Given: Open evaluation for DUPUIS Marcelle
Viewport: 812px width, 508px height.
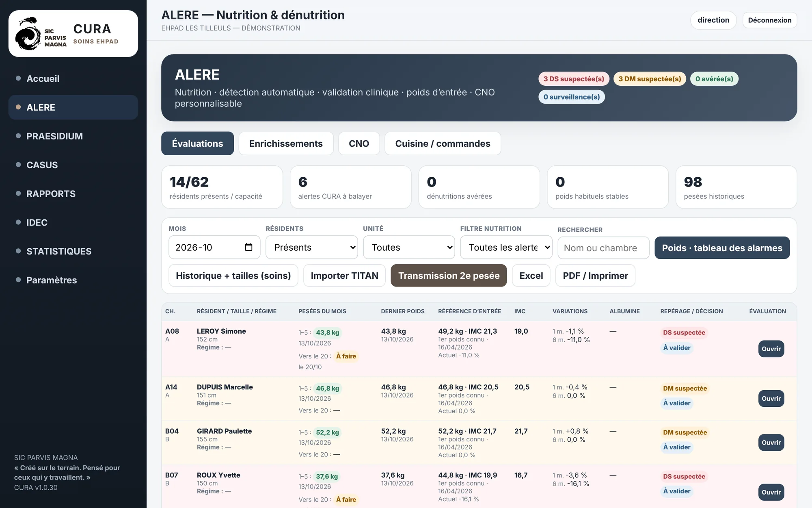Looking at the screenshot, I should click(x=771, y=399).
